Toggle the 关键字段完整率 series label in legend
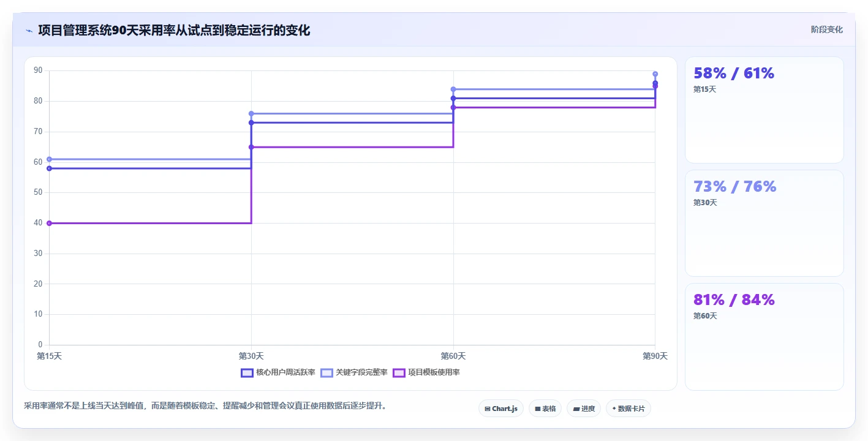The image size is (868, 441). point(361,372)
